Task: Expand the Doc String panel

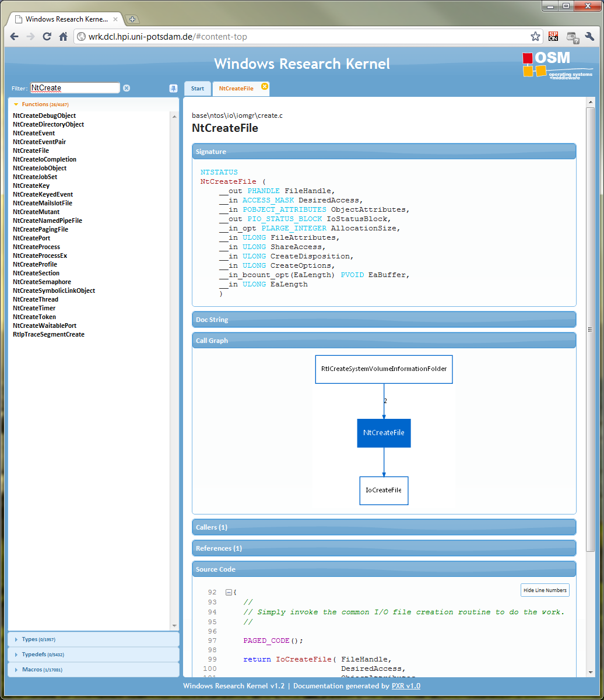Action: tap(384, 320)
